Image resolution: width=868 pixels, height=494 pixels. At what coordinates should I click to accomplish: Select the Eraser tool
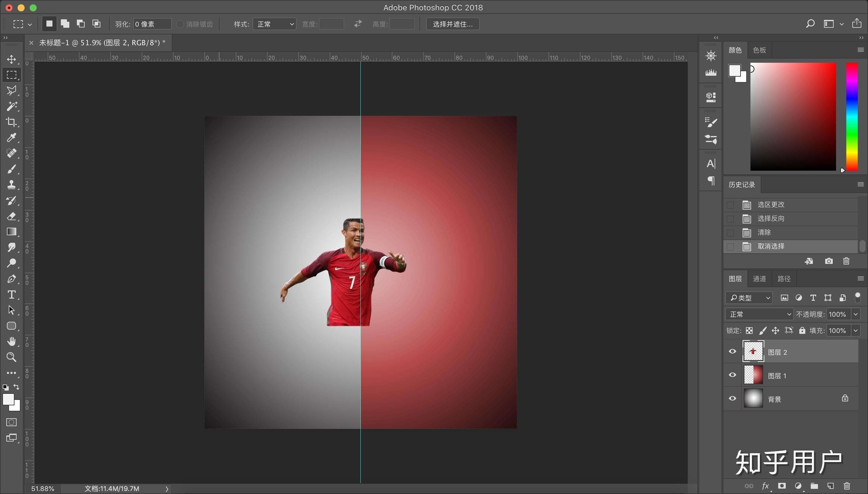pos(11,216)
